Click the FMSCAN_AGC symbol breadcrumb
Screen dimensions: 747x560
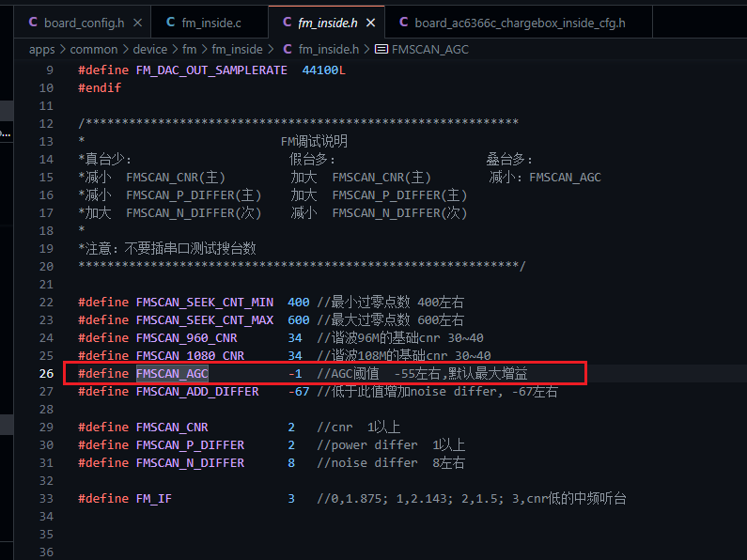(430, 50)
